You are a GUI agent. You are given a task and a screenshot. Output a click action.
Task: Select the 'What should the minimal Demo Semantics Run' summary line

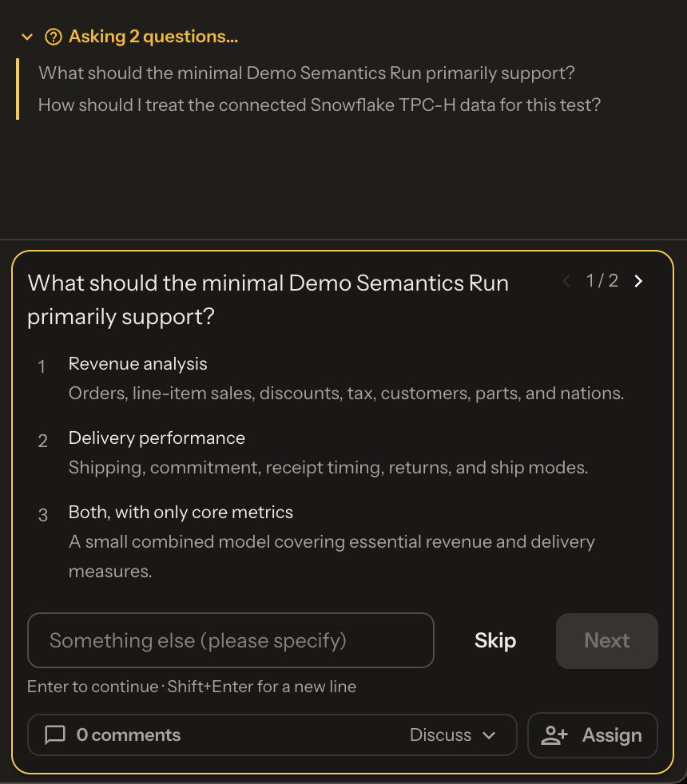point(306,73)
